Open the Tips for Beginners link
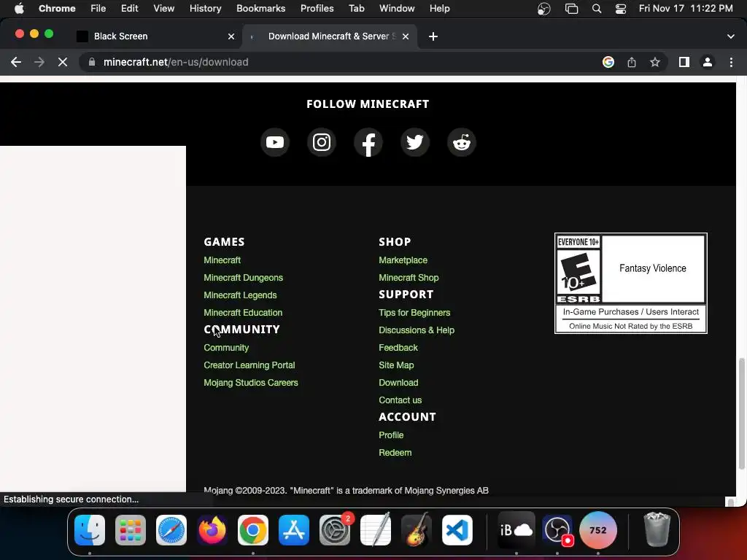Viewport: 747px width, 560px height. pos(414,313)
